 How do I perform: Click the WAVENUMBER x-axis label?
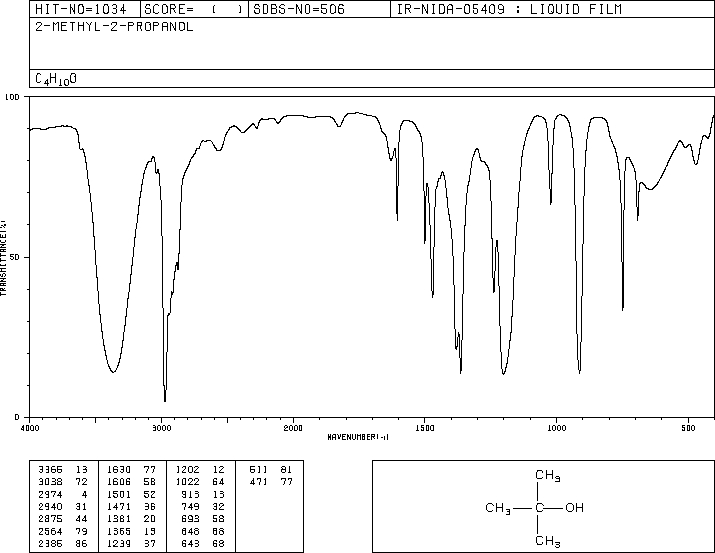pyautogui.click(x=358, y=437)
